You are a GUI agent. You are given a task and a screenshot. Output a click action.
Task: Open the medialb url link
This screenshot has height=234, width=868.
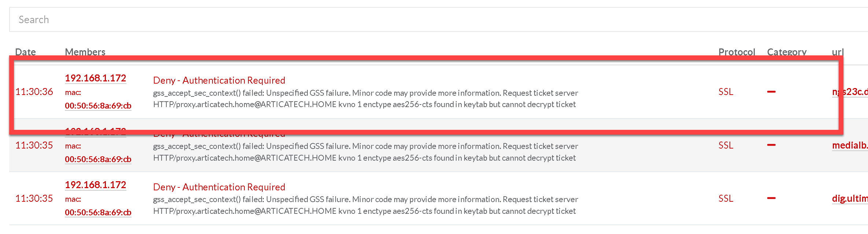849,145
